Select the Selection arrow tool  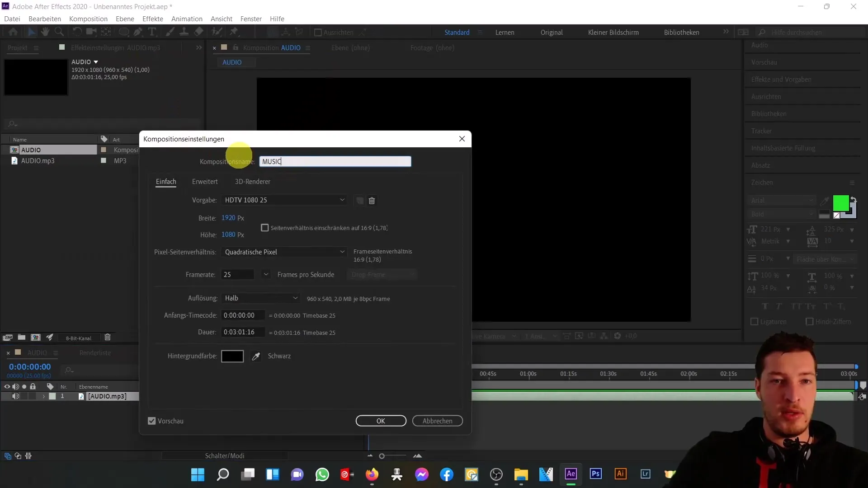31,32
